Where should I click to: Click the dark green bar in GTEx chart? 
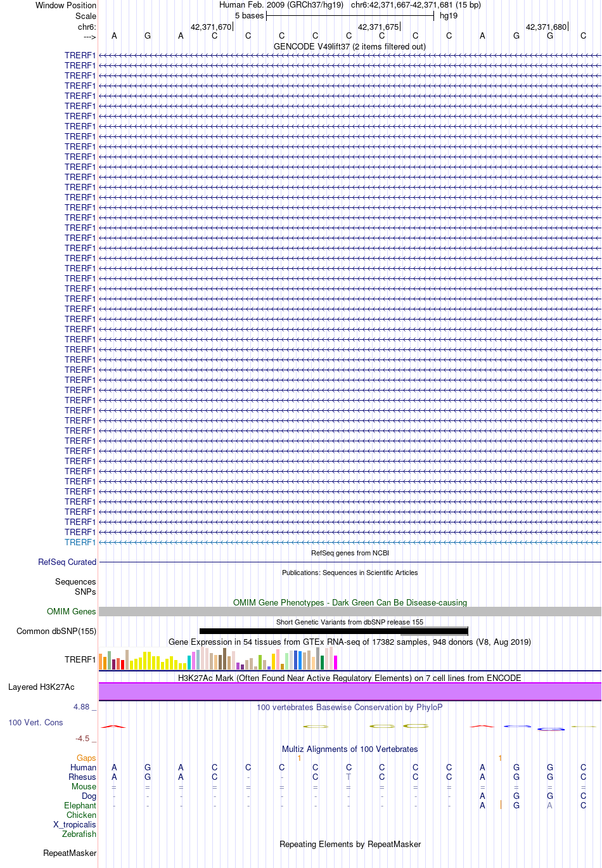pyautogui.click(x=322, y=663)
